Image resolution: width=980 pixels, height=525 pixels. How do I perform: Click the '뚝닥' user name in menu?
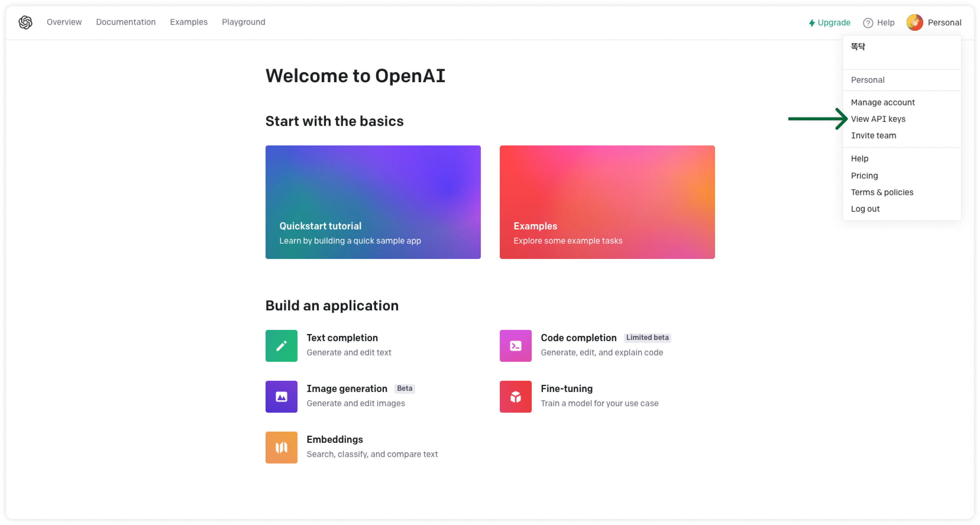(x=858, y=46)
